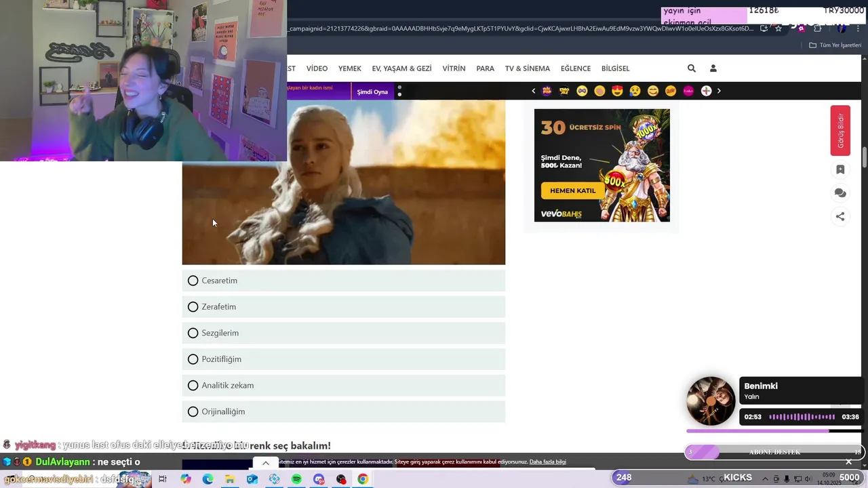Seek within the Benimki song waveform bar
868x488 pixels.
(x=802, y=417)
